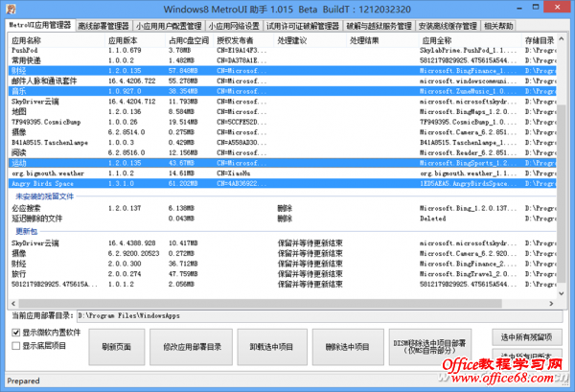Enable the 显示微软内置软件 checkbox
This screenshot has height=392, width=575.
[15, 333]
